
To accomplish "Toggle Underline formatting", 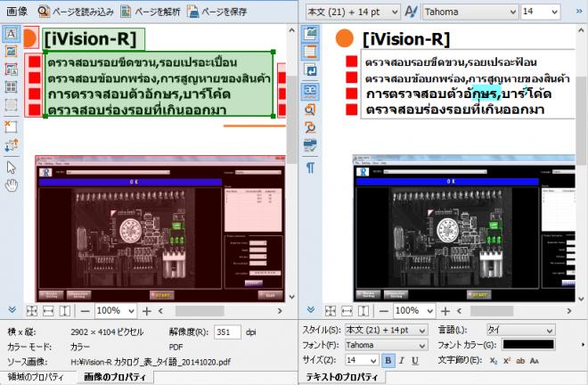I will coord(415,361).
